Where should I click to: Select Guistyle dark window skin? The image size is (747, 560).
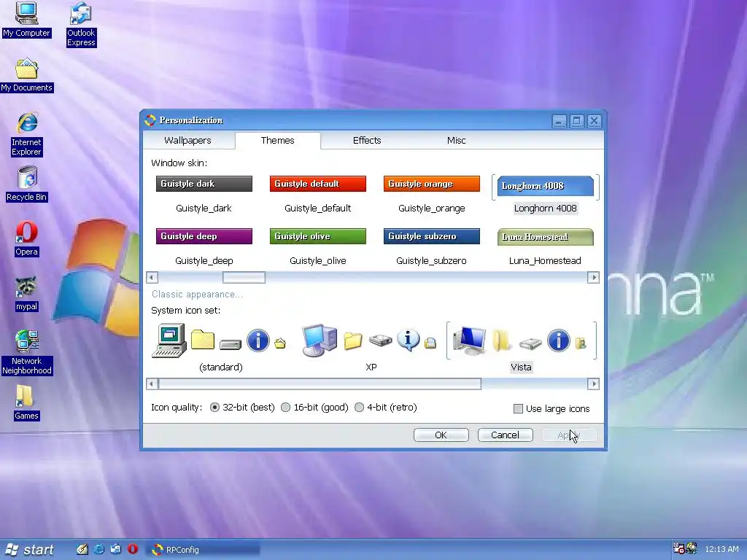tap(204, 184)
